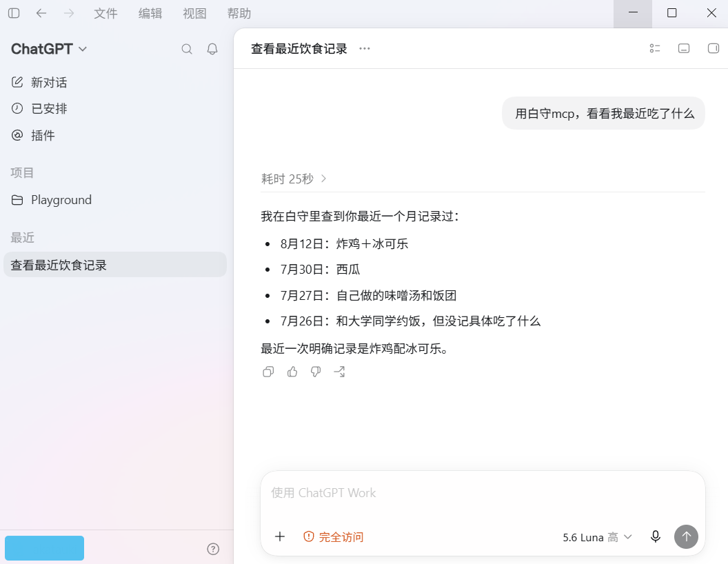Toggle the sidebar panel icon
Image resolution: width=728 pixels, height=564 pixels.
(x=14, y=13)
